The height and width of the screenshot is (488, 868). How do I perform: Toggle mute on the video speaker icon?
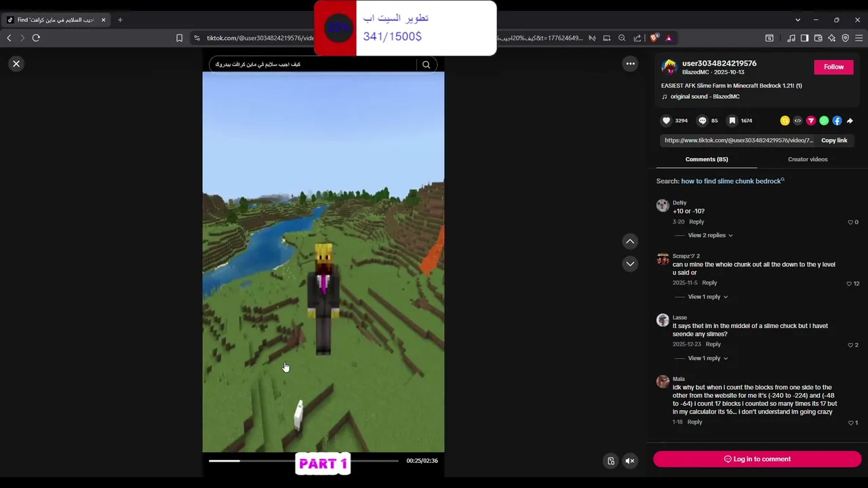click(629, 461)
